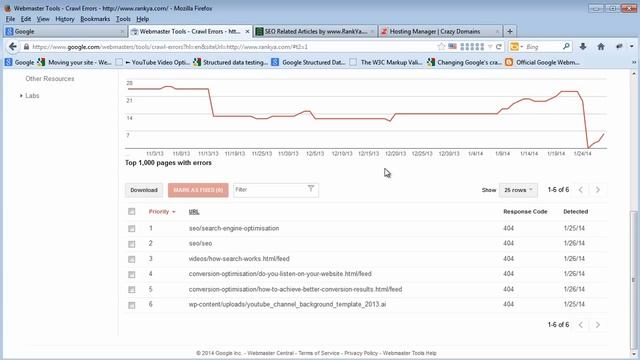Show more bookmarks with the chevron
The height and width of the screenshot is (360, 640).
[634, 62]
